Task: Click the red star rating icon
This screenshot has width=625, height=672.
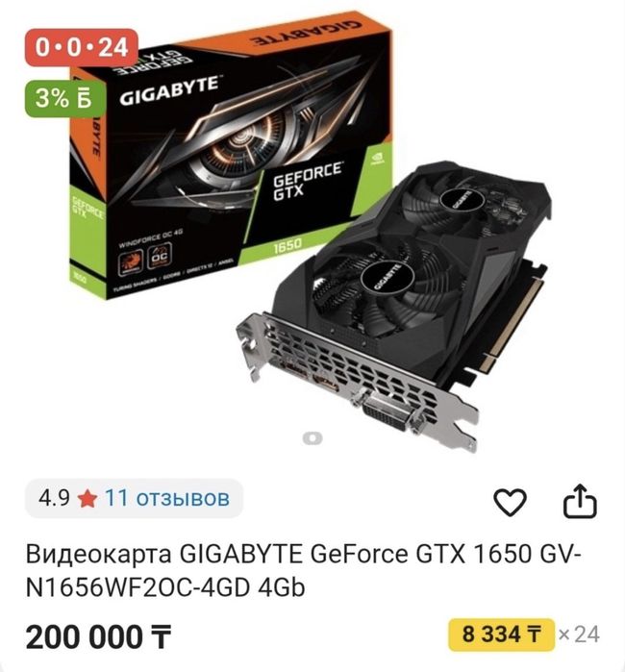Action: coord(87,498)
